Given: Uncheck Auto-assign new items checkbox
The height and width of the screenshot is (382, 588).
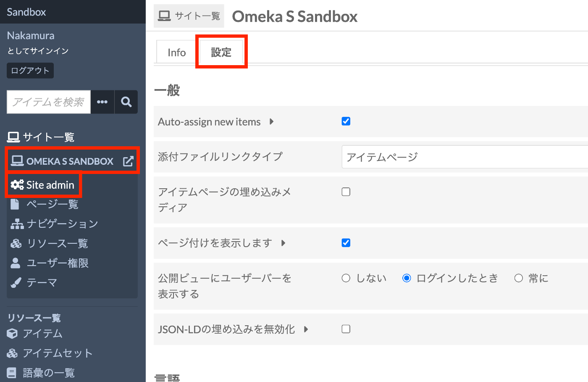Looking at the screenshot, I should 346,121.
